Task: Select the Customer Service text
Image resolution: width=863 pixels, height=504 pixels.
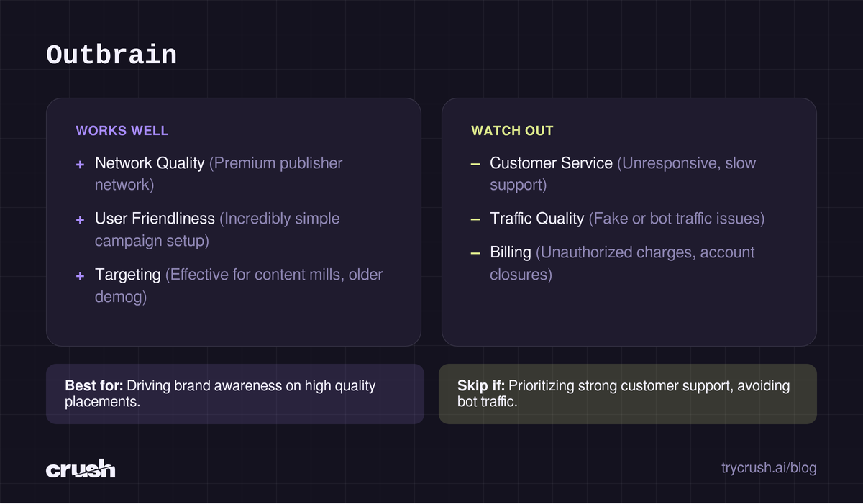Action: coord(552,163)
